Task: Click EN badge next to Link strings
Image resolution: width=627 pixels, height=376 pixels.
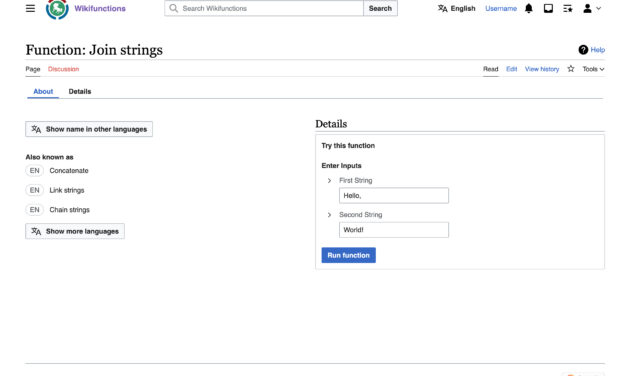Action: tap(34, 190)
